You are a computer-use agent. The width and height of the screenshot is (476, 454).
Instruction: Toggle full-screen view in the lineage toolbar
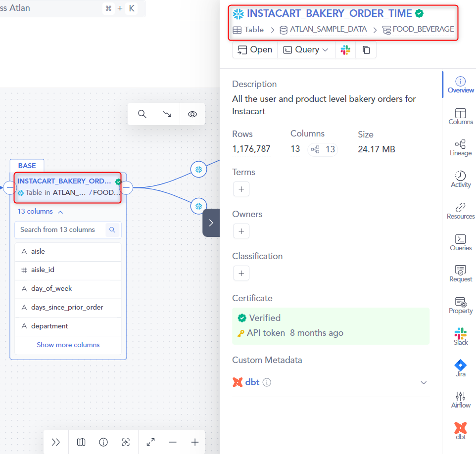[x=150, y=442]
